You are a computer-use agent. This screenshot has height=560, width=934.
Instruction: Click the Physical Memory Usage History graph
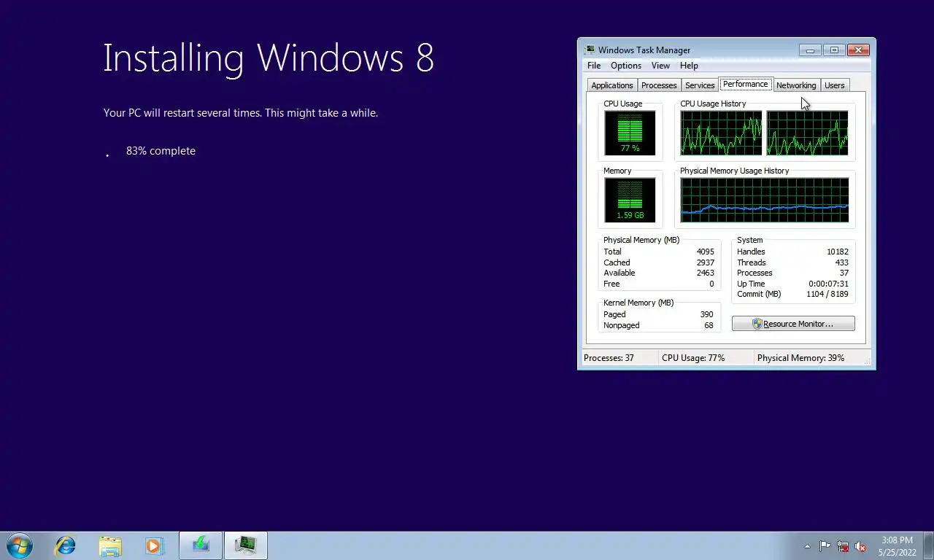coord(764,200)
